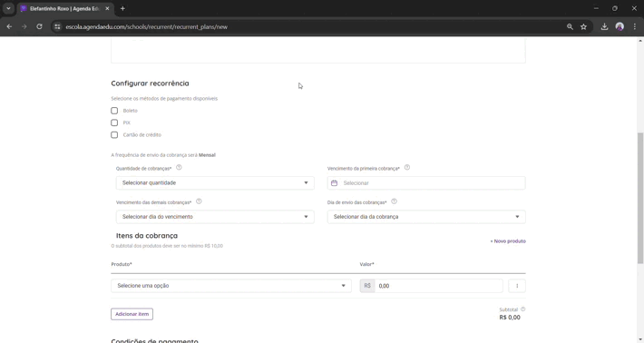Click the browser zoom magnifier icon
Viewport: 644px width, 343px height.
coord(570,26)
